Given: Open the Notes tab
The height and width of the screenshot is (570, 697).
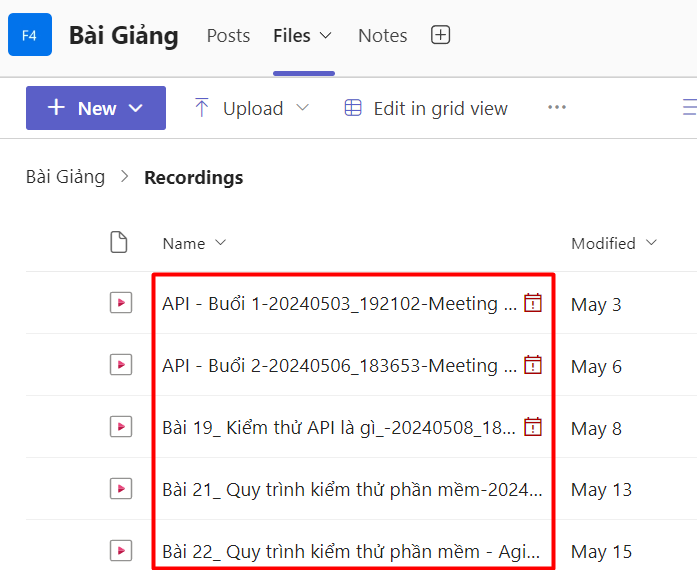Looking at the screenshot, I should [x=382, y=35].
